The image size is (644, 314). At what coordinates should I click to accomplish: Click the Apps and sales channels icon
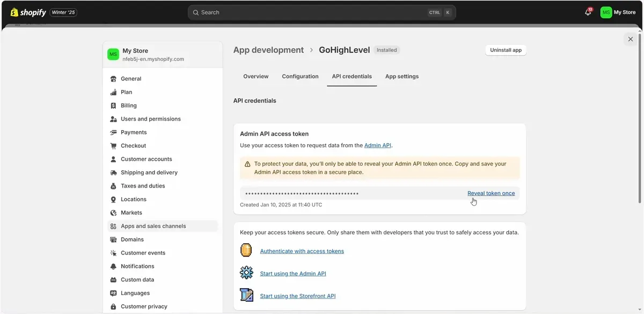pos(113,226)
